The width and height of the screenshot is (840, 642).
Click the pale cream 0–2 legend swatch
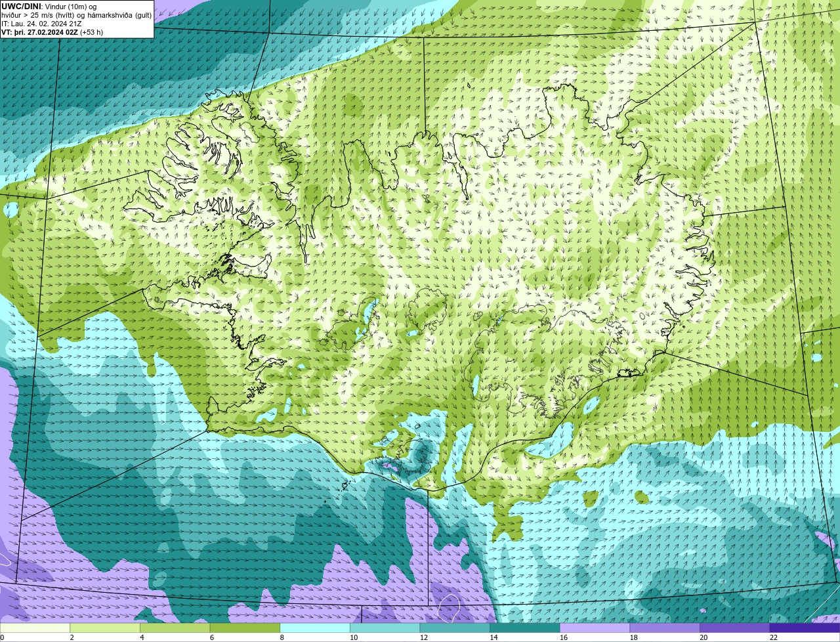click(35, 628)
